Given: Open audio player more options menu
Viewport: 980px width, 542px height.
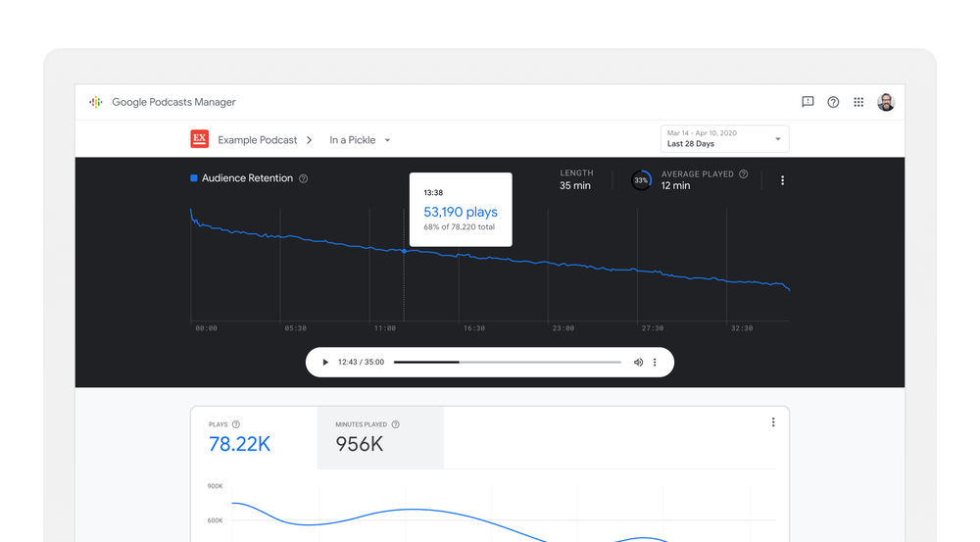Looking at the screenshot, I should pyautogui.click(x=655, y=363).
